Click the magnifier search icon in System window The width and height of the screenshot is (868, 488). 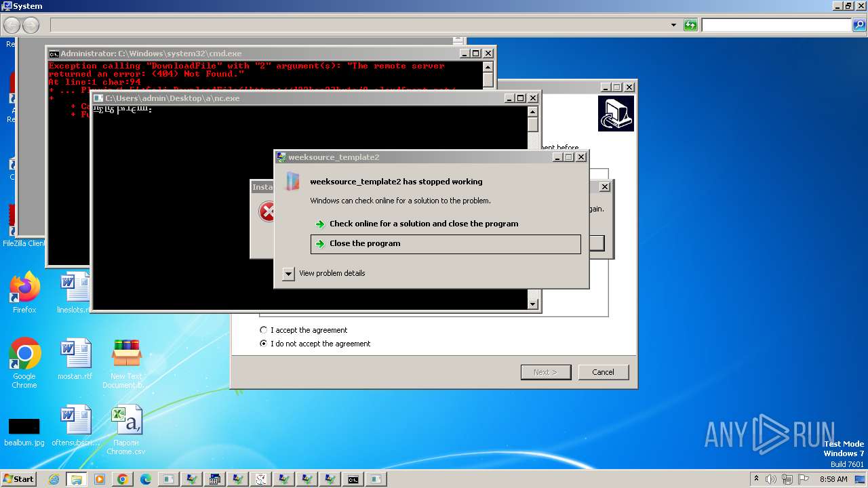[859, 25]
